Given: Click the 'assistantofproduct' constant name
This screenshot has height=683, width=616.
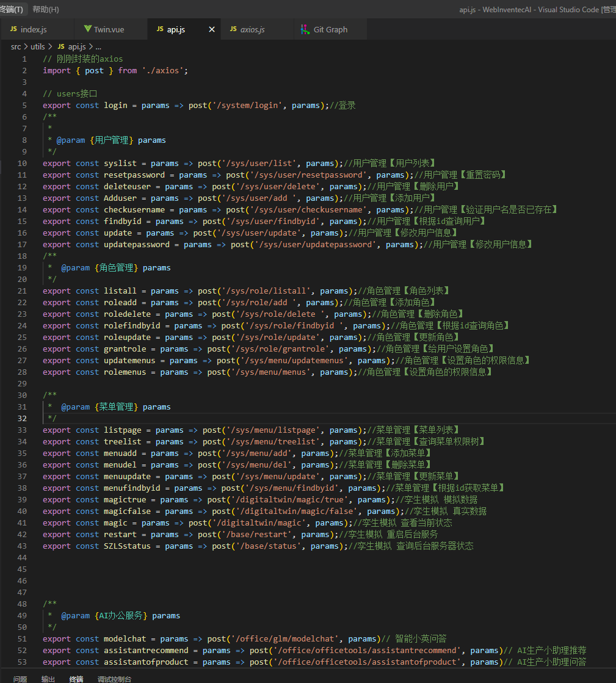Looking at the screenshot, I should point(146,662).
